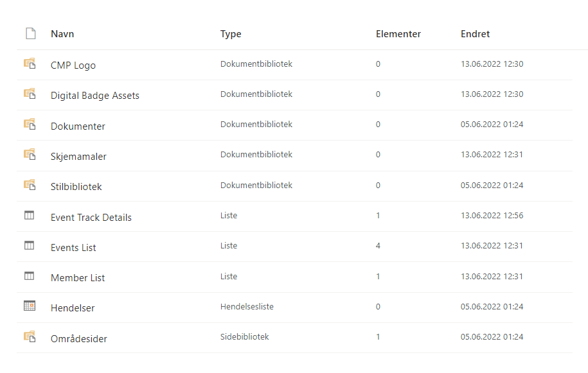
Task: Open the Hendelser event list
Action: (x=73, y=308)
